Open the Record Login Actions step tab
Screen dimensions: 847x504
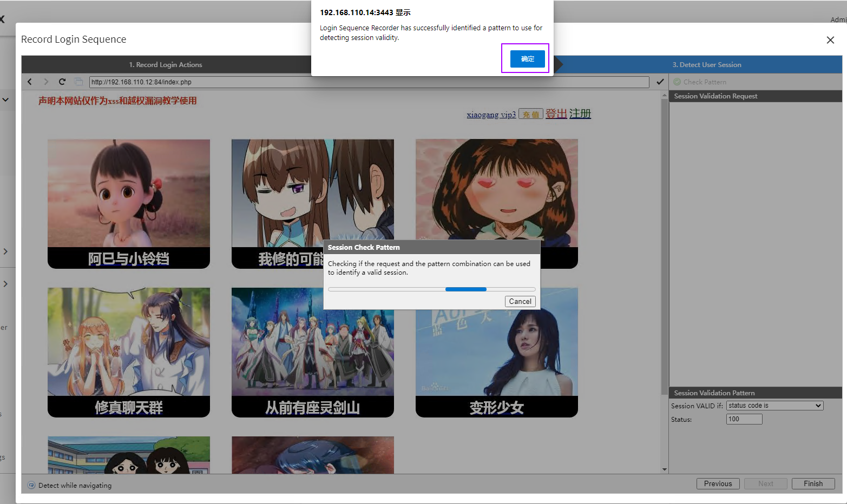click(x=166, y=64)
